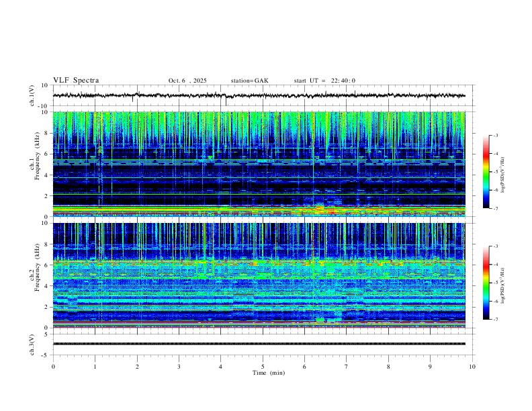532x411 pixels.
Task: Click the ch.1 PSD color bar
Action: [x=486, y=172]
